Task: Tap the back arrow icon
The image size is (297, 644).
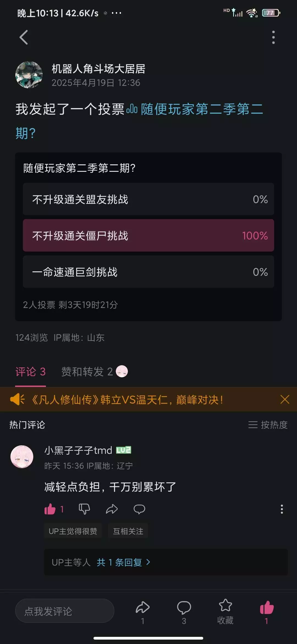Action: [x=24, y=37]
